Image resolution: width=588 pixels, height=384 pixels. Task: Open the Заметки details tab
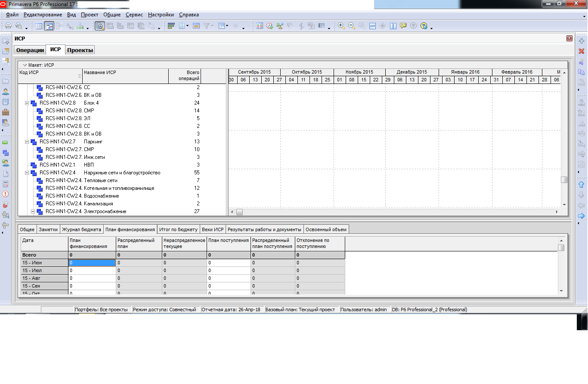48,229
